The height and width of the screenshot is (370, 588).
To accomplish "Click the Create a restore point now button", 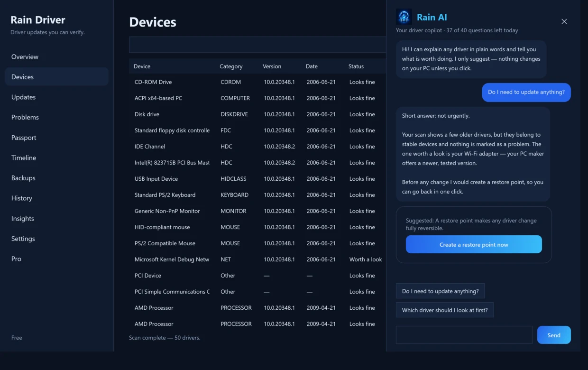I will [x=474, y=244].
